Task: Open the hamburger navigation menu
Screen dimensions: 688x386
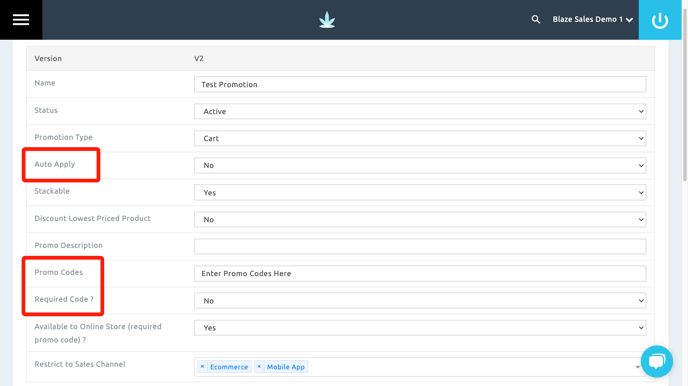Action: (x=21, y=20)
